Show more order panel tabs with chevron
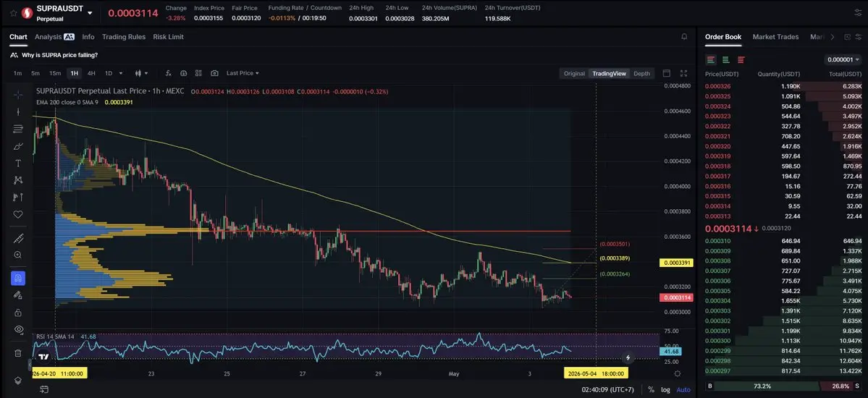The image size is (868, 398). pos(832,36)
